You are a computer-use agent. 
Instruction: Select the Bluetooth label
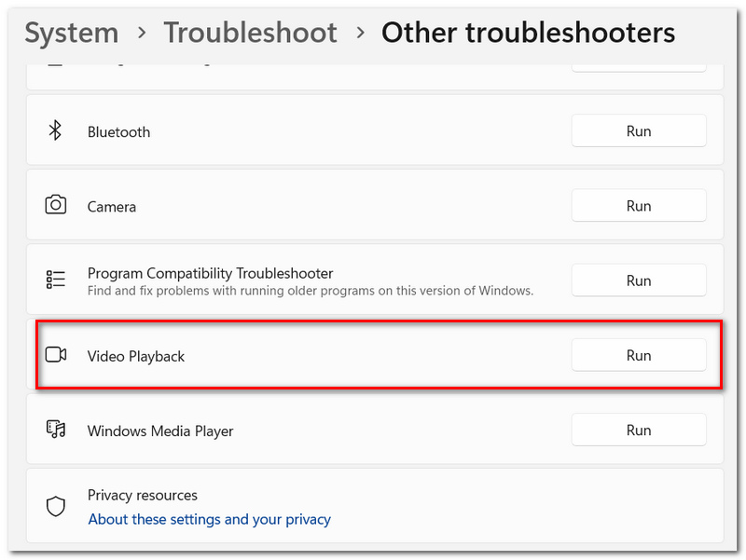point(118,131)
